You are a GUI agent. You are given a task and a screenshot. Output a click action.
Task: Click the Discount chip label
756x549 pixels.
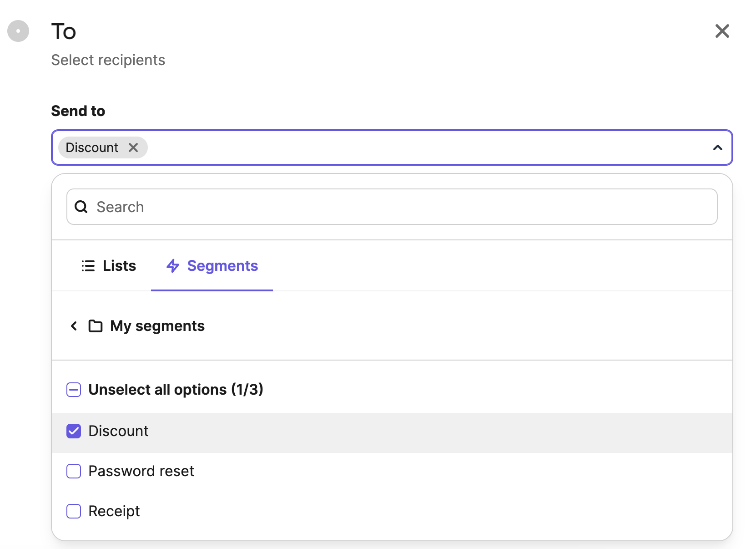(92, 147)
